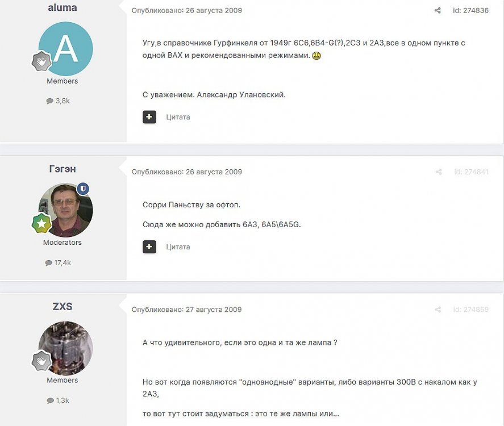Image resolution: width=504 pixels, height=426 pixels.
Task: Click Гэгэн's photo avatar
Action: 65,210
